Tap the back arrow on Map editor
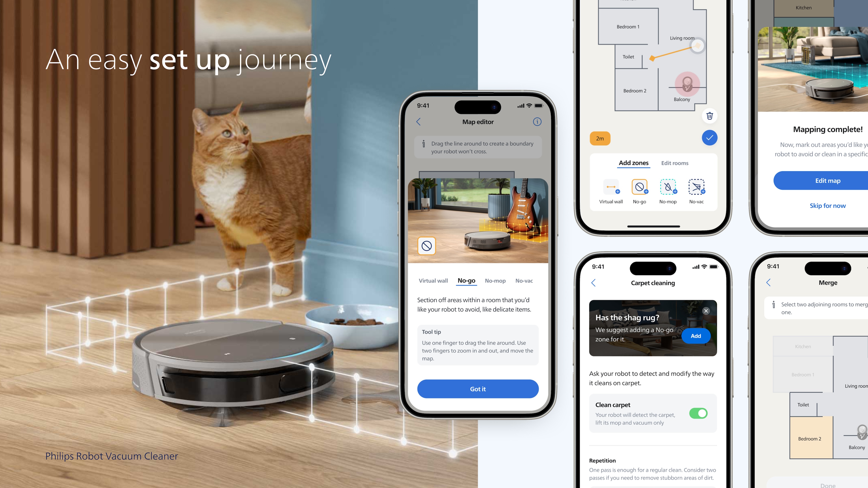The width and height of the screenshot is (868, 488). coord(420,123)
